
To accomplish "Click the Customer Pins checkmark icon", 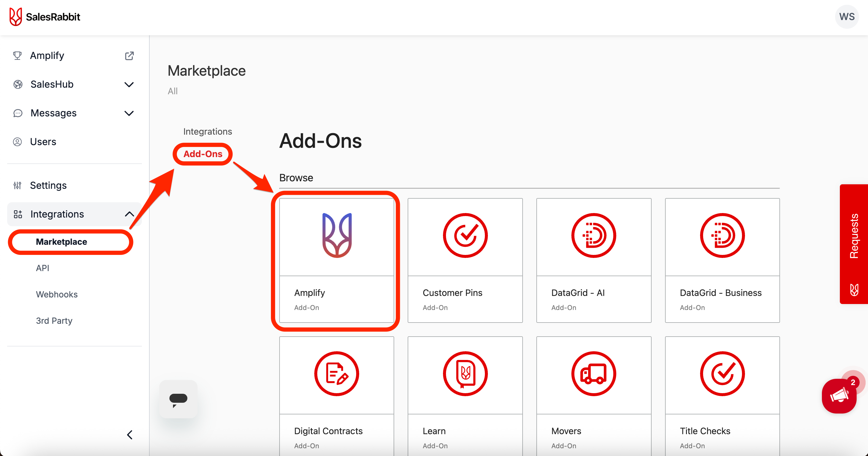I will coord(465,235).
